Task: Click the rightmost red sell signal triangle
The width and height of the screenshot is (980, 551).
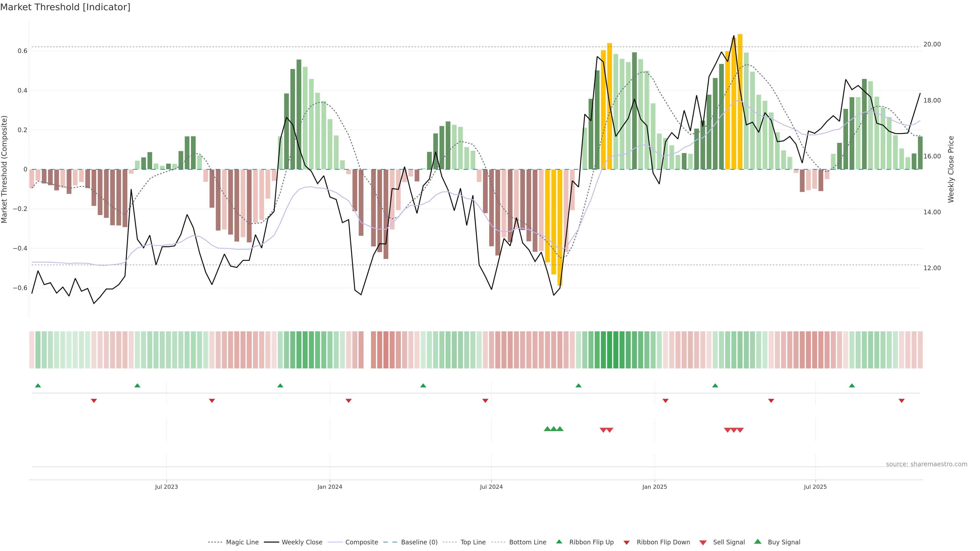Action: (x=740, y=430)
